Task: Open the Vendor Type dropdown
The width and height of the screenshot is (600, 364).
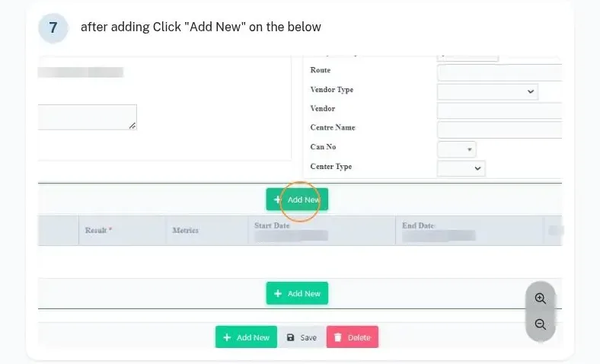Action: pos(487,91)
